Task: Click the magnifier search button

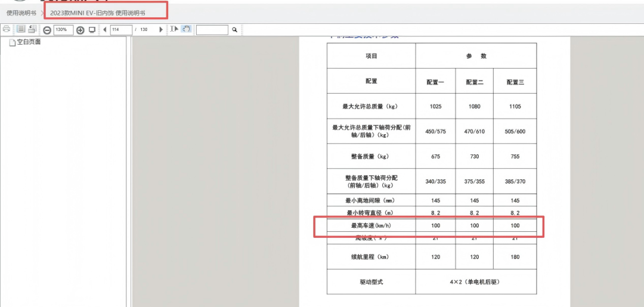Action: pos(234,30)
